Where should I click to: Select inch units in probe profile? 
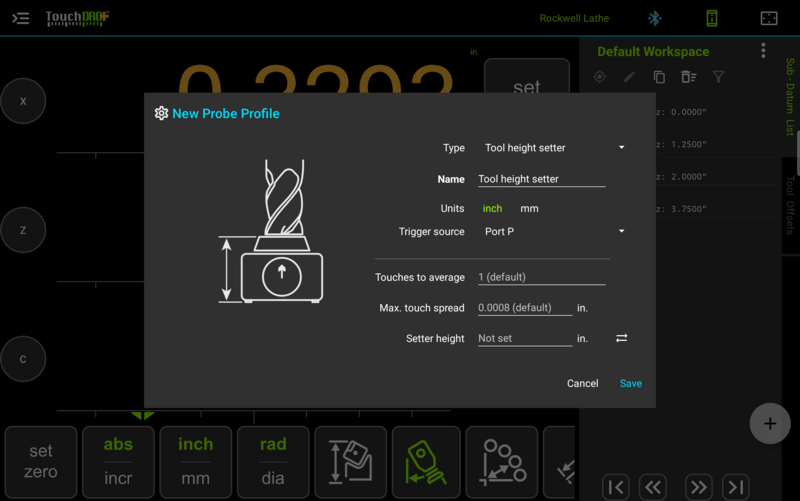click(x=492, y=209)
